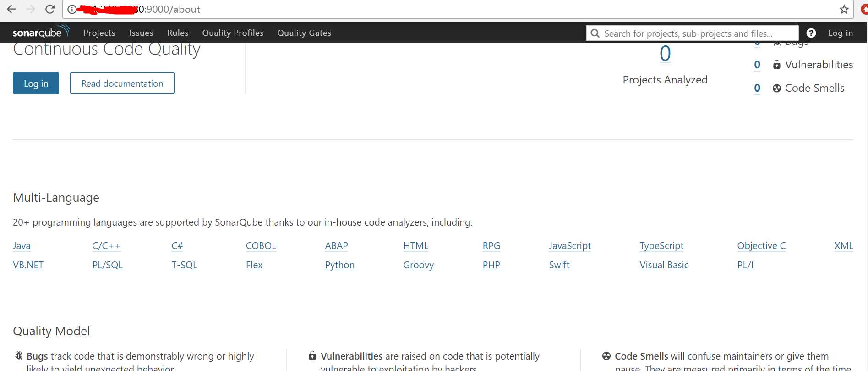Open the Issues menu item
Screen dimensions: 868x371
(141, 33)
